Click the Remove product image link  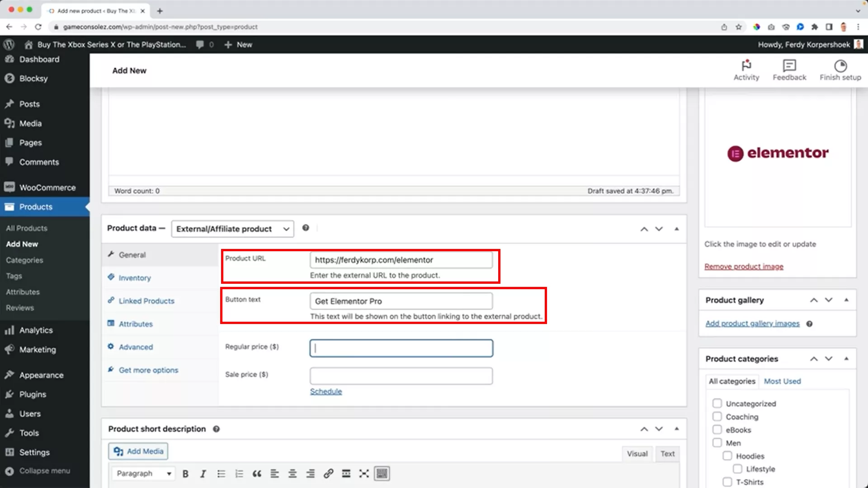[744, 266]
